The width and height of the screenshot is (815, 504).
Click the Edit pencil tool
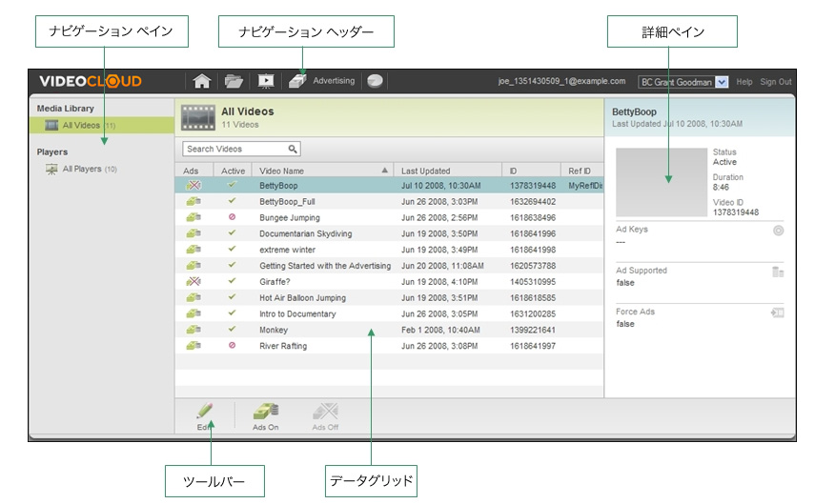point(205,416)
